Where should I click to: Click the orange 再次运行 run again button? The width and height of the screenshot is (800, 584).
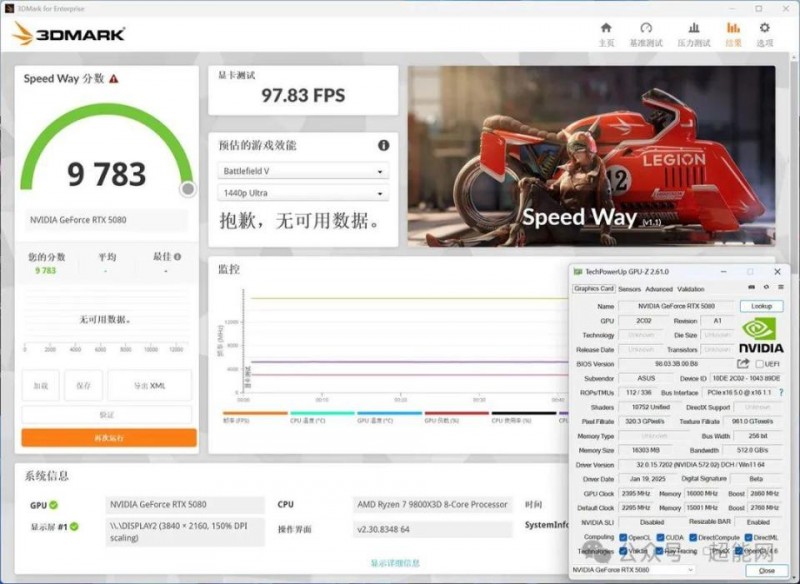pos(109,438)
